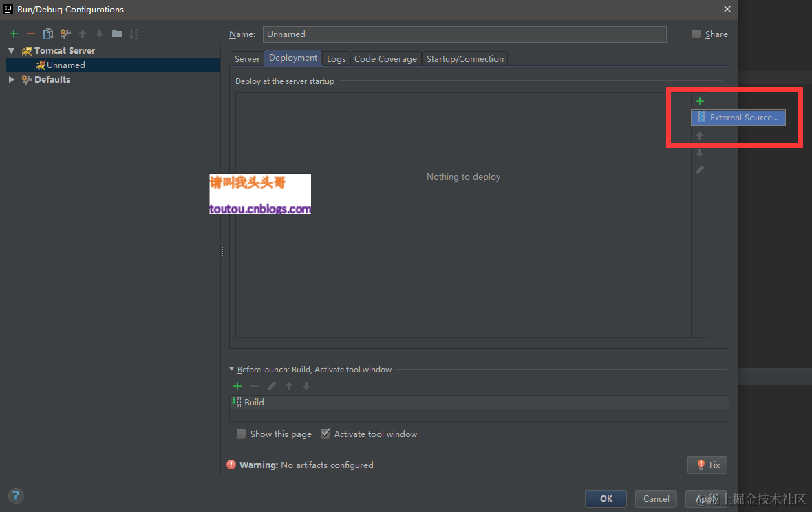Check Show this page
Viewport: 812px width, 512px height.
[241, 434]
